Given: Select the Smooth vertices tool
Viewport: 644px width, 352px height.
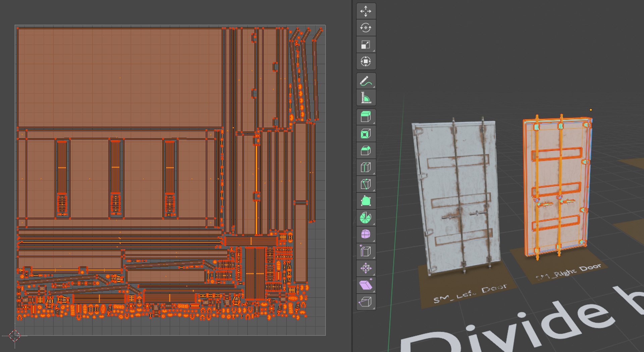Looking at the screenshot, I should coord(366,234).
